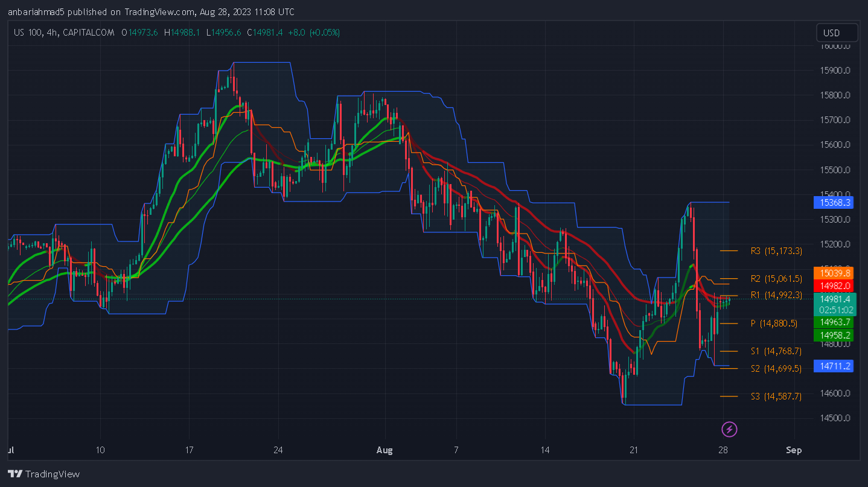Click the Sep label on time axis

pos(794,450)
